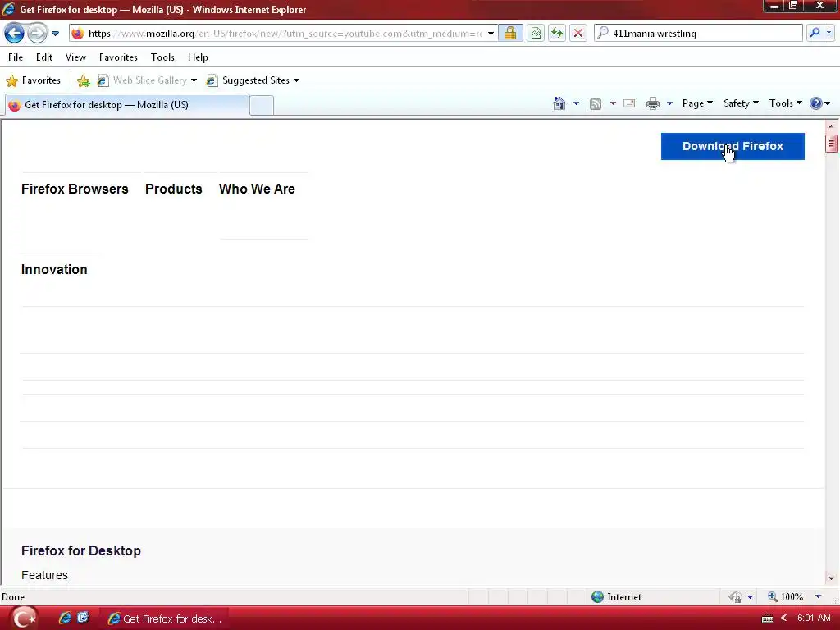Open the Edit menu
The height and width of the screenshot is (630, 840).
[x=44, y=57]
